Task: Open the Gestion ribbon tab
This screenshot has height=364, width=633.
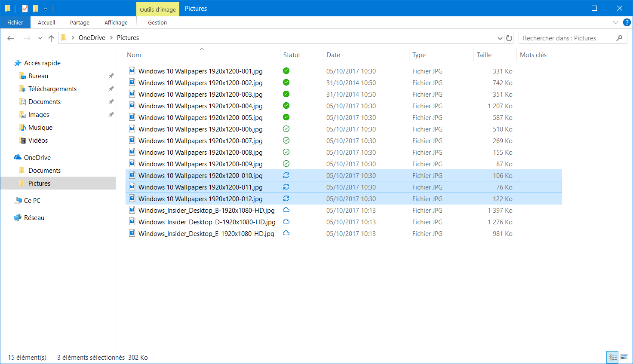Action: coord(157,23)
